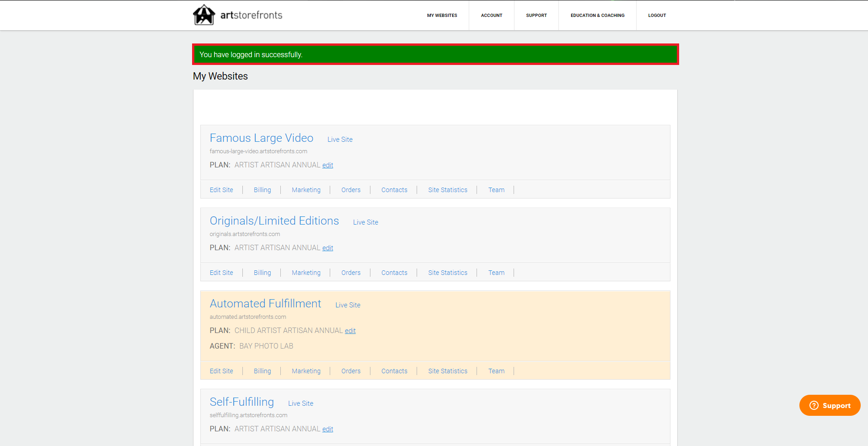Viewport: 868px width, 446px height.
Task: Open Contacts for Famous Large Video
Action: 394,189
